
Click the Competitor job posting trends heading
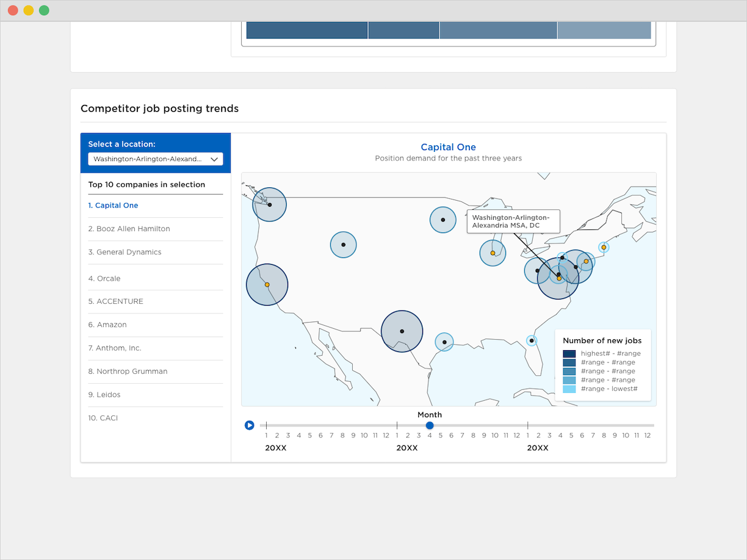[x=160, y=109]
